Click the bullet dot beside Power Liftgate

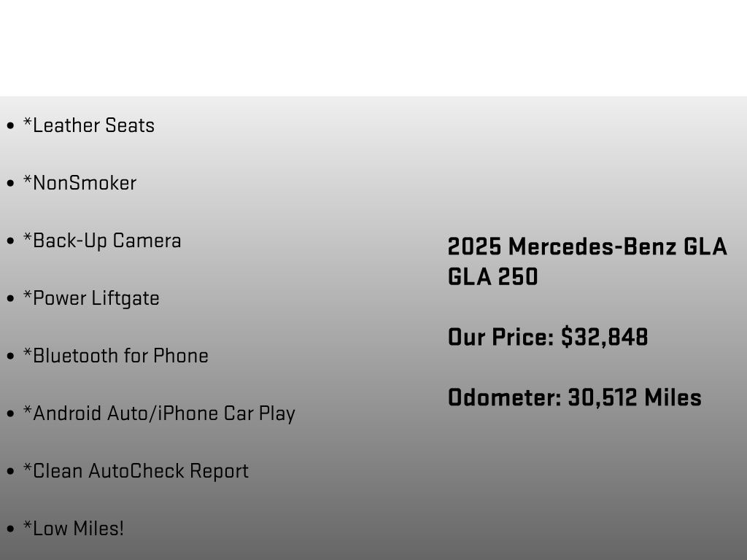pos(10,298)
